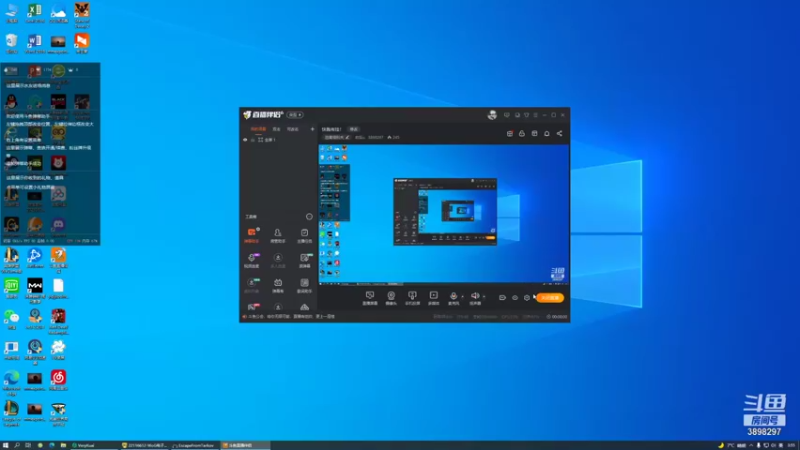Add a screen capture source from the bottom toolbar

pyautogui.click(x=370, y=298)
